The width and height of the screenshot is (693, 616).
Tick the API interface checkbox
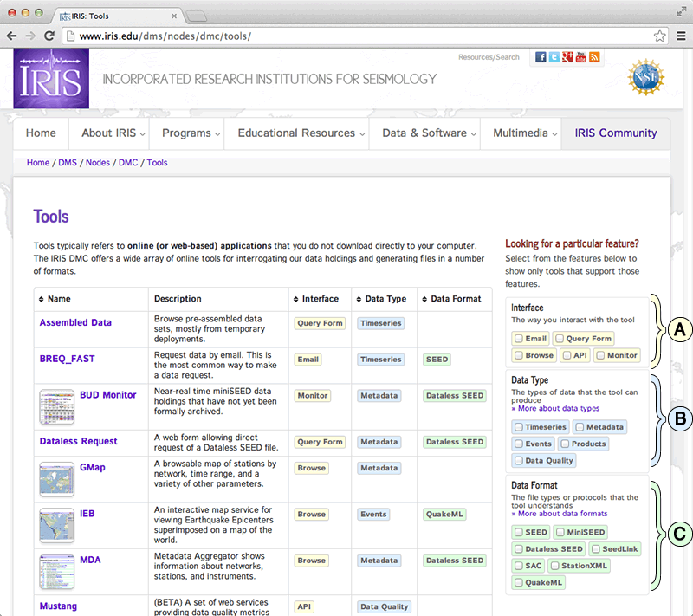point(567,355)
